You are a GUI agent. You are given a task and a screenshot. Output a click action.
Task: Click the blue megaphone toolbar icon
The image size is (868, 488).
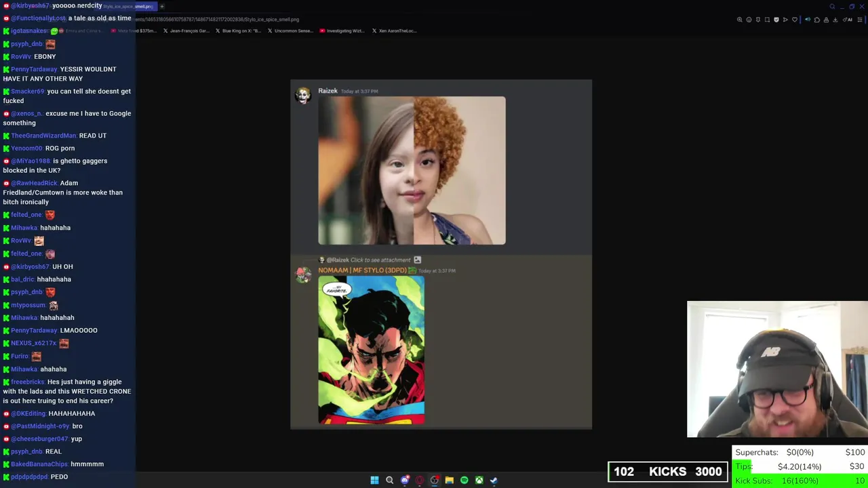[808, 20]
